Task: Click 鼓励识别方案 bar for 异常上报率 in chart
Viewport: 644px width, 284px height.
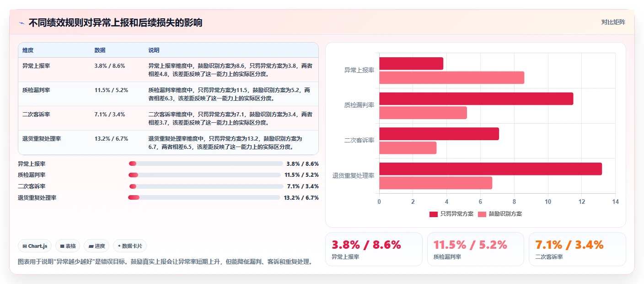Action: pos(451,78)
